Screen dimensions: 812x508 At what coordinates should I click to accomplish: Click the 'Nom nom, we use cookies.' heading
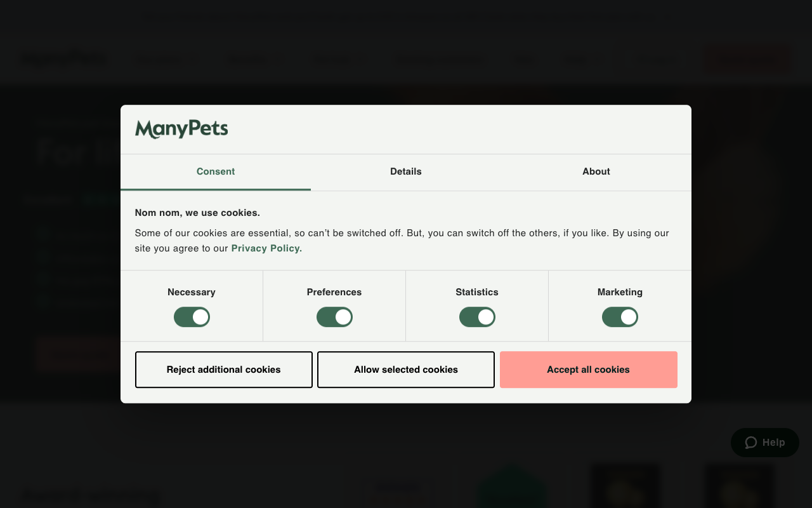[197, 213]
